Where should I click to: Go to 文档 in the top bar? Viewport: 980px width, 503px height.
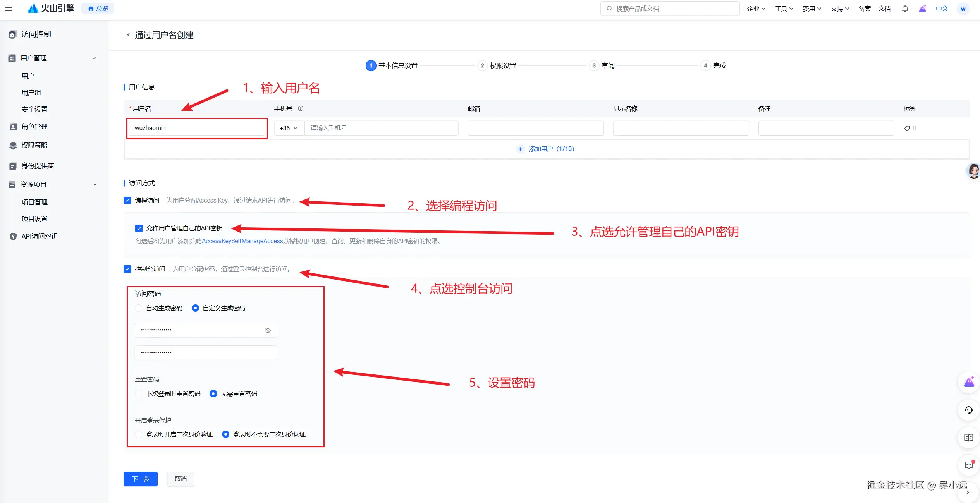885,8
